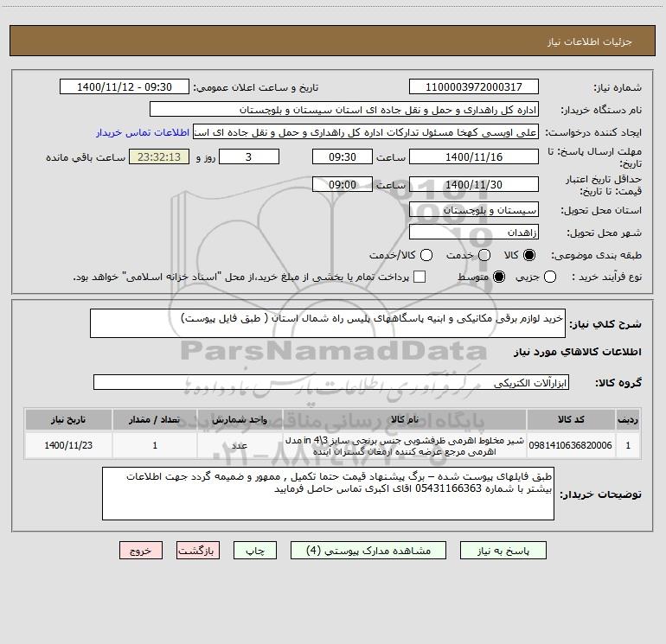Click the تعداد / مقدار column header

(x=155, y=419)
